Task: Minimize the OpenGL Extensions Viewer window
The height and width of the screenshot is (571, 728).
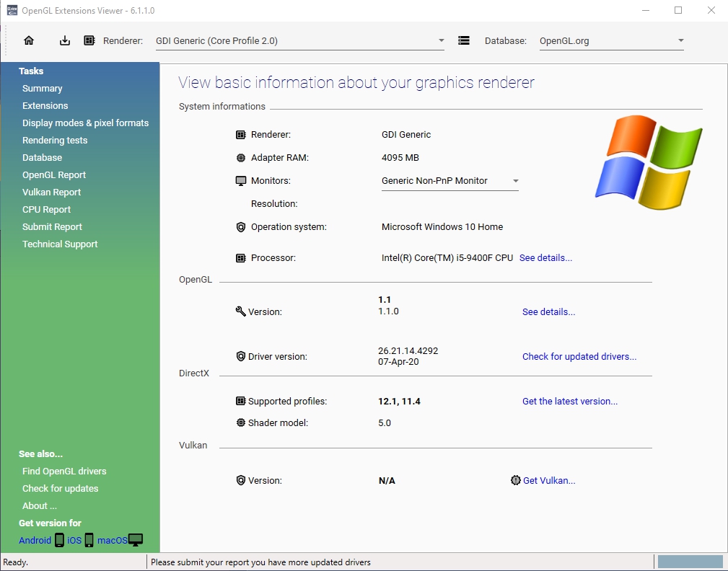Action: (645, 10)
